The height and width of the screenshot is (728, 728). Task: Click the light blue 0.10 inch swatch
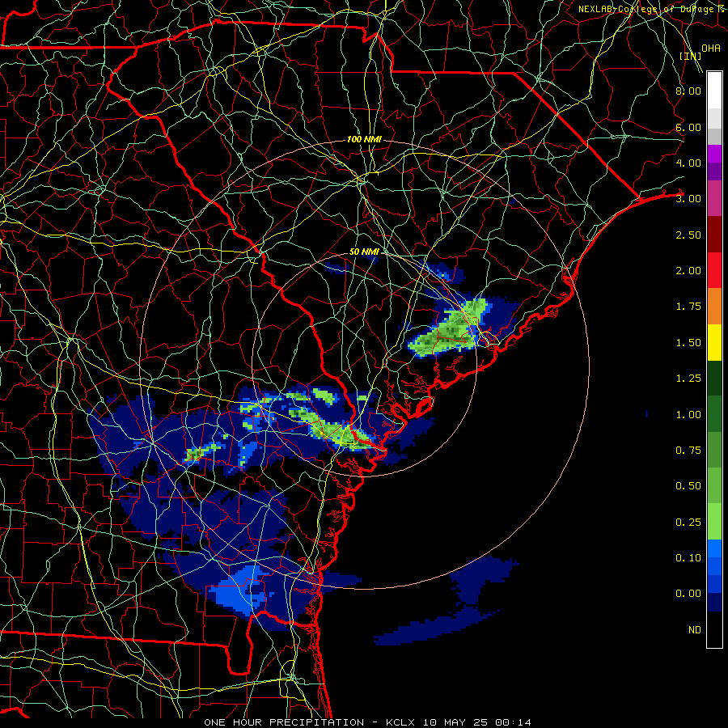714,548
